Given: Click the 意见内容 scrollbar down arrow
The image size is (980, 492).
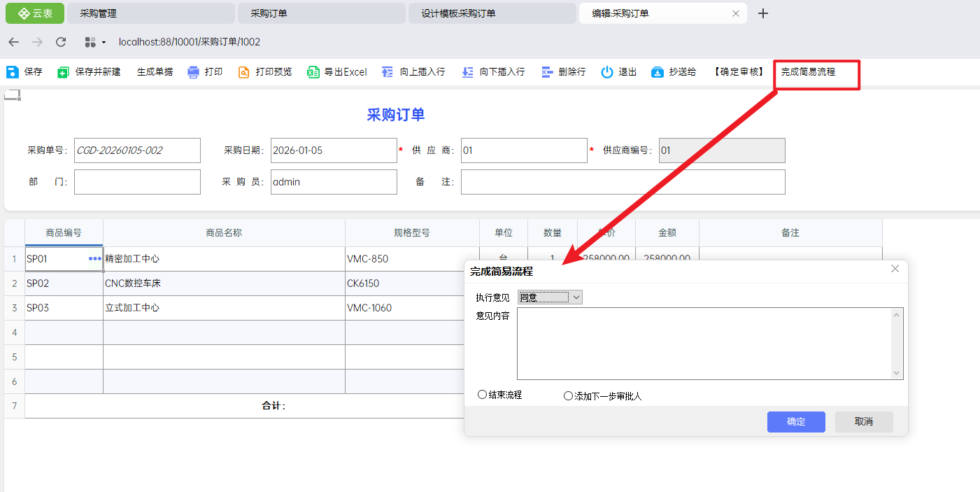Looking at the screenshot, I should (x=897, y=373).
